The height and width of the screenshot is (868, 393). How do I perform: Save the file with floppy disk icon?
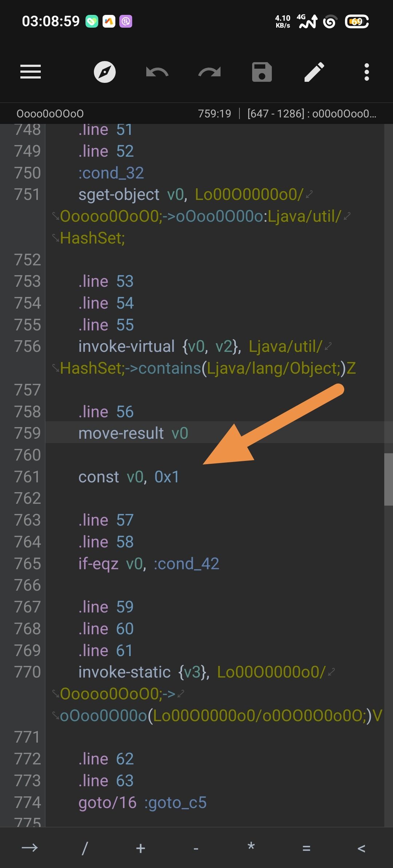262,72
